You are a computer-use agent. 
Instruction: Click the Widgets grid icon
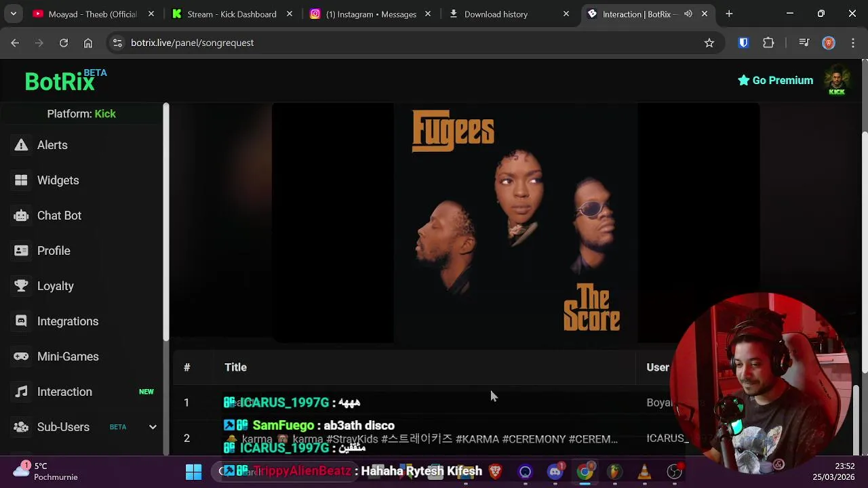(x=21, y=180)
